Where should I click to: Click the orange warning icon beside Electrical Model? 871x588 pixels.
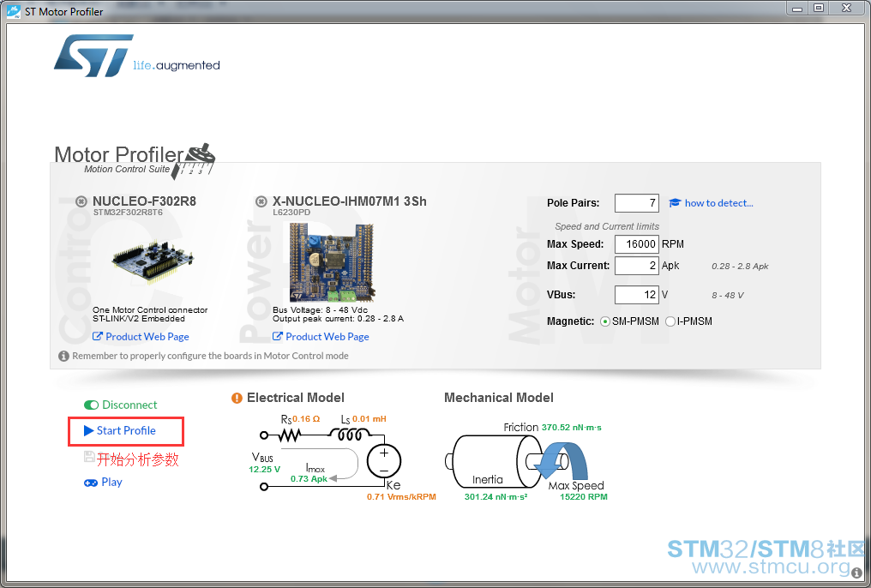(x=237, y=398)
